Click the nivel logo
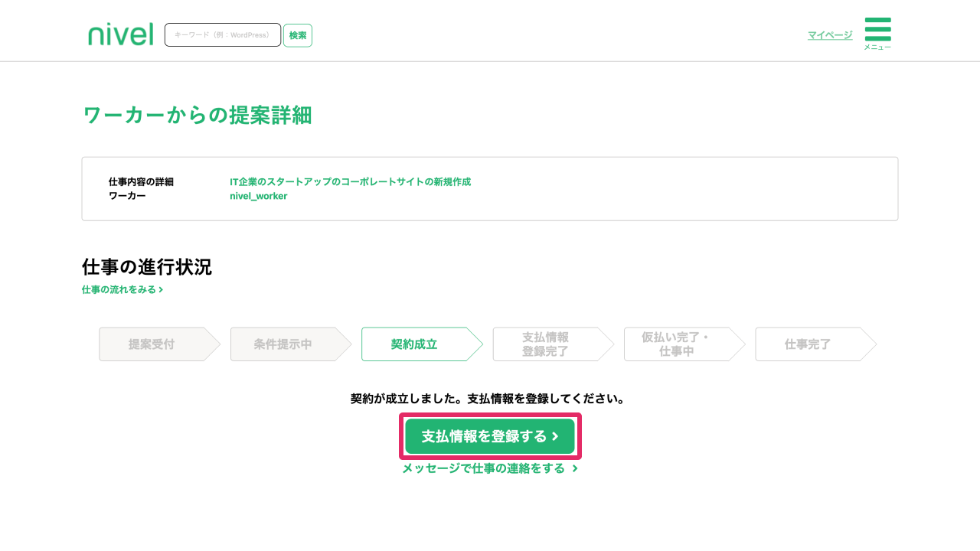 (x=120, y=34)
